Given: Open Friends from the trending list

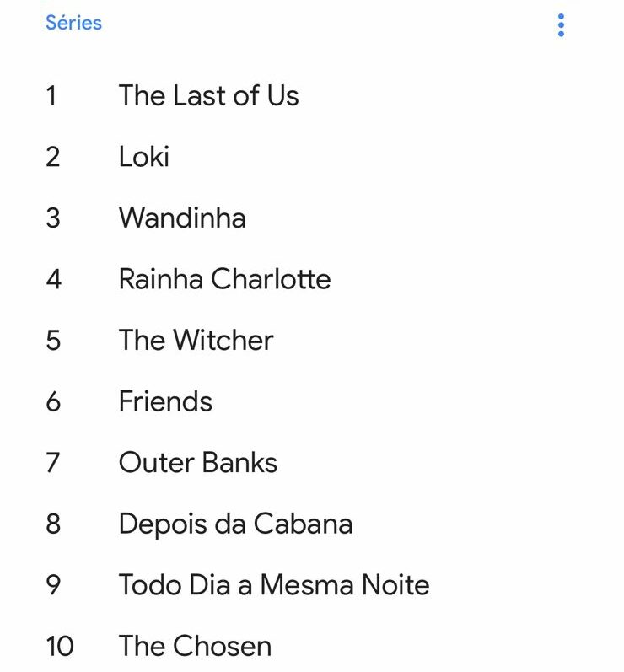Looking at the screenshot, I should click(x=165, y=401).
